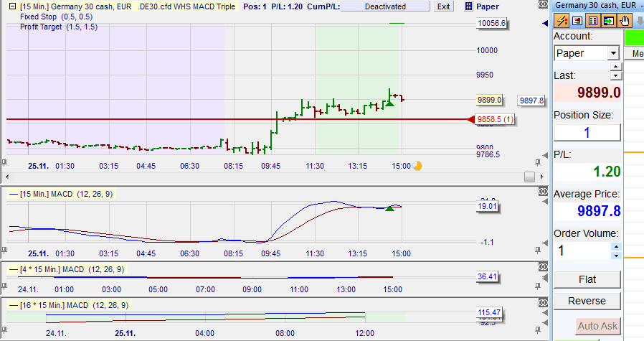
Task: Click the grey arrow beside -1.1 value
Action: click(545, 243)
